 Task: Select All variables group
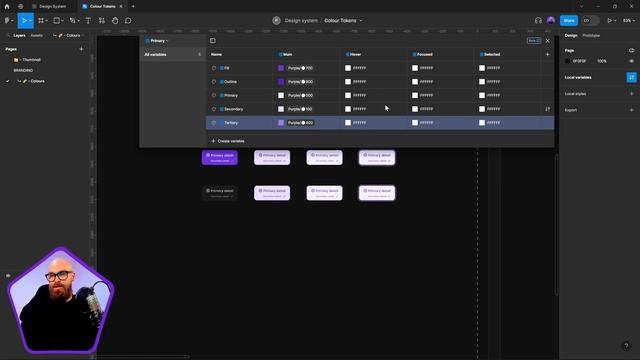173,54
